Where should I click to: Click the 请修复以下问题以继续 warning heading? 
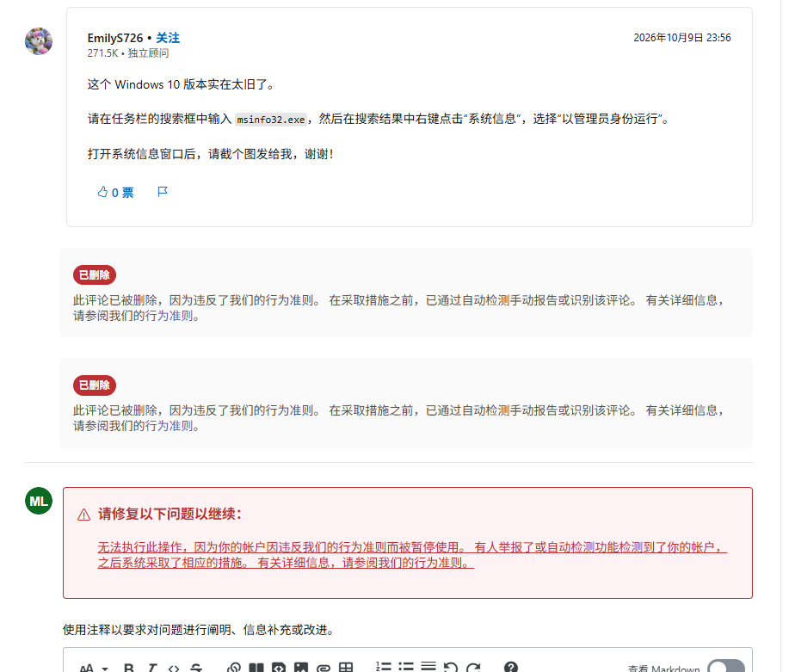[170, 514]
